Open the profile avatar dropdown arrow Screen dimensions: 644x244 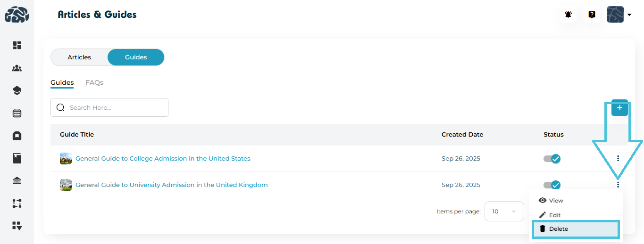(x=629, y=15)
